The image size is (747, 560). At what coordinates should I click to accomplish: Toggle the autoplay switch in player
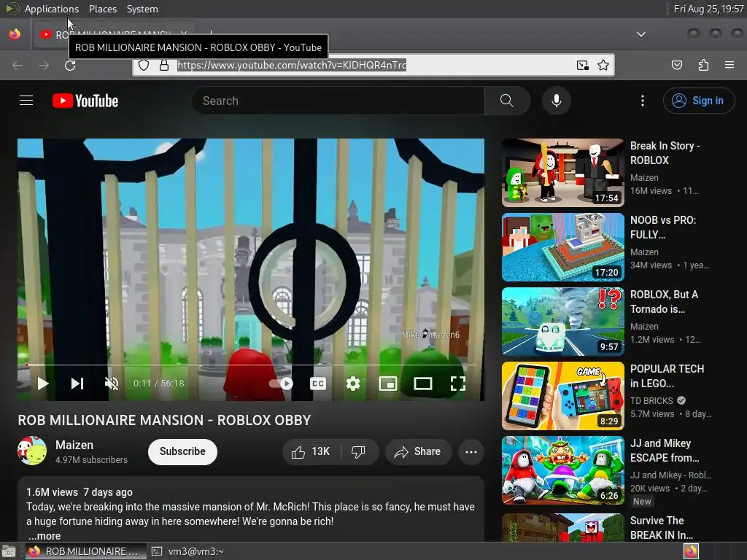click(x=281, y=384)
